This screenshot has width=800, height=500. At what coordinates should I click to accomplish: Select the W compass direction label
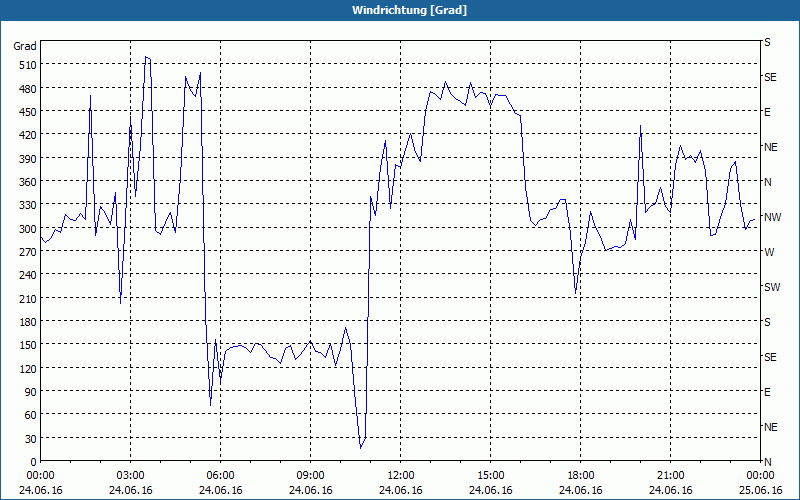pyautogui.click(x=769, y=252)
